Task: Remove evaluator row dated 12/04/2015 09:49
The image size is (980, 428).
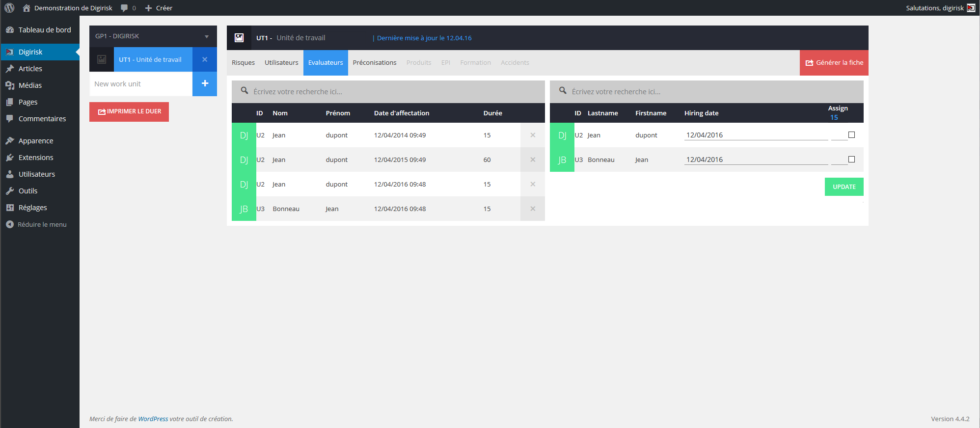Action: (x=533, y=160)
